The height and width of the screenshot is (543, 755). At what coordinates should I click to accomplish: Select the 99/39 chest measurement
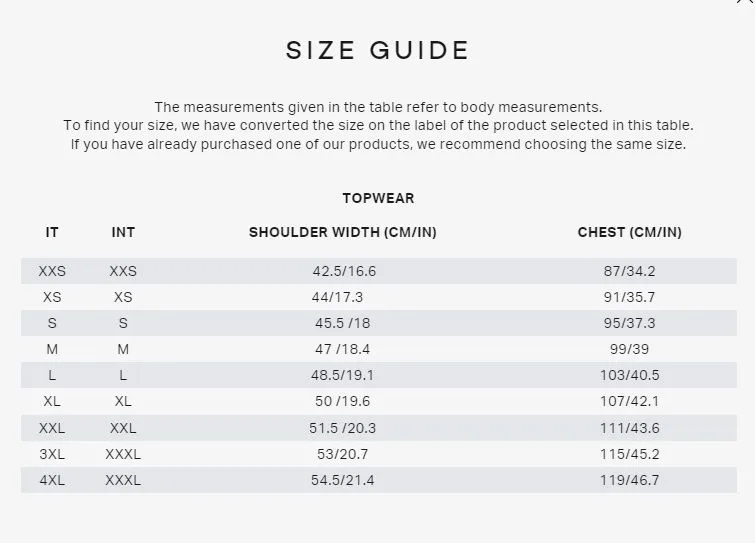click(x=630, y=349)
